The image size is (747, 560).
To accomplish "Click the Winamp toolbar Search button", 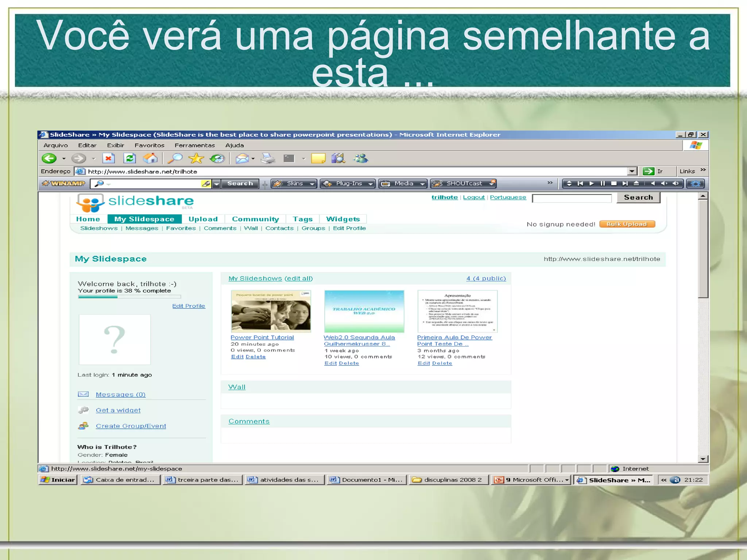I will [x=240, y=183].
